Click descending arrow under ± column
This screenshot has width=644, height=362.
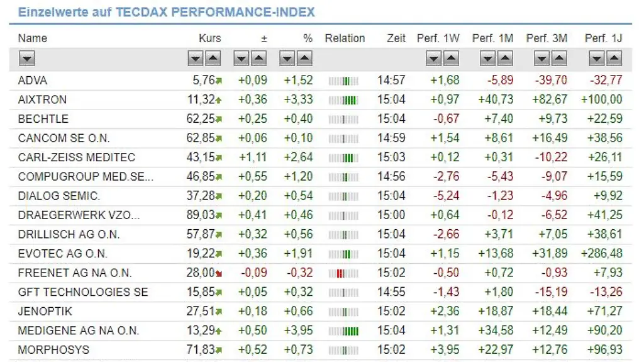[x=241, y=59]
